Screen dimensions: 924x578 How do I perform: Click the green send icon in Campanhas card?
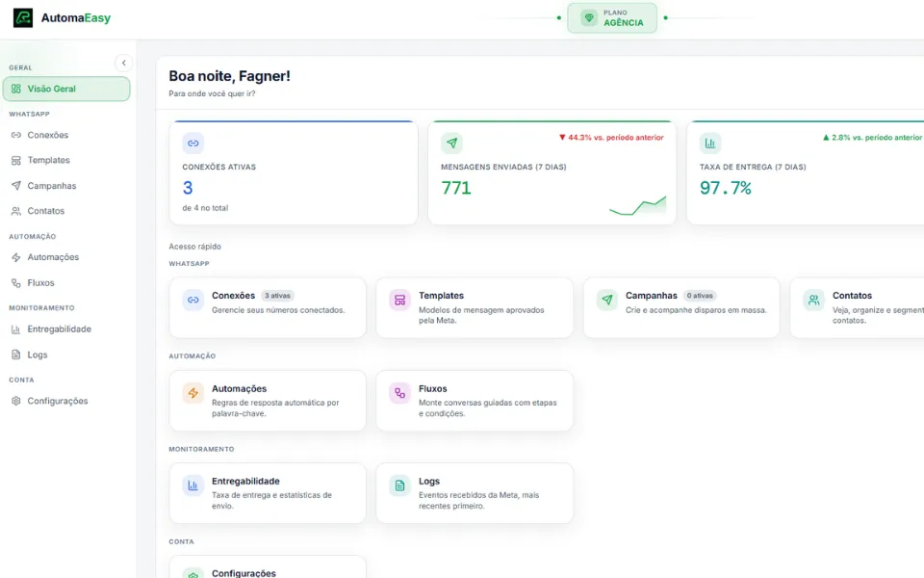pos(606,300)
